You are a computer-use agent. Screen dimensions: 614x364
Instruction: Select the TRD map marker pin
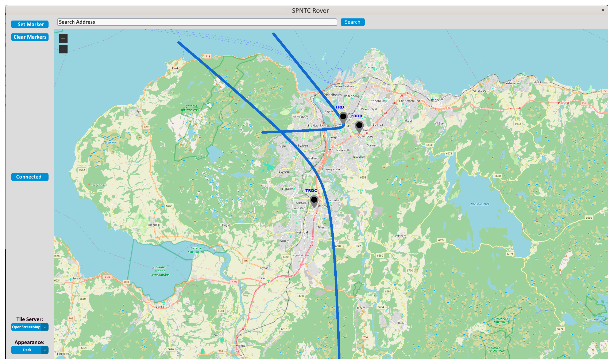343,118
